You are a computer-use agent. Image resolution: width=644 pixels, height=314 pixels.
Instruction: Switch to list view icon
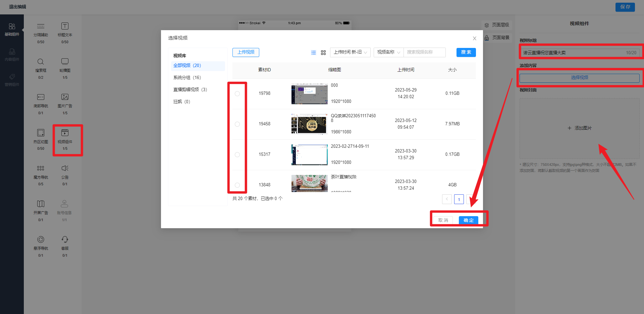point(313,53)
